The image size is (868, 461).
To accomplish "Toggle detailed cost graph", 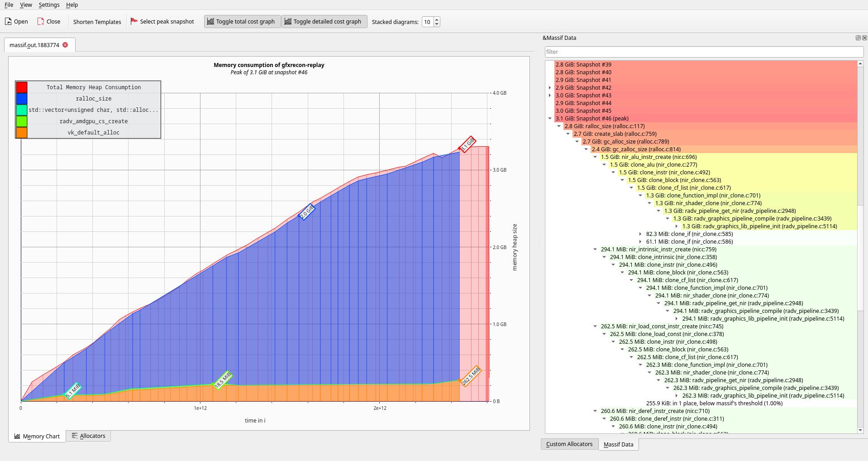I will 323,22.
